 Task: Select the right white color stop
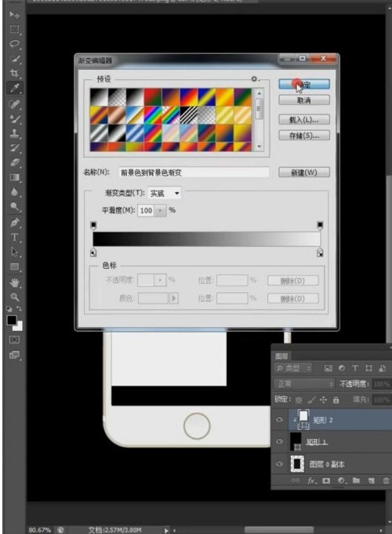(x=320, y=252)
